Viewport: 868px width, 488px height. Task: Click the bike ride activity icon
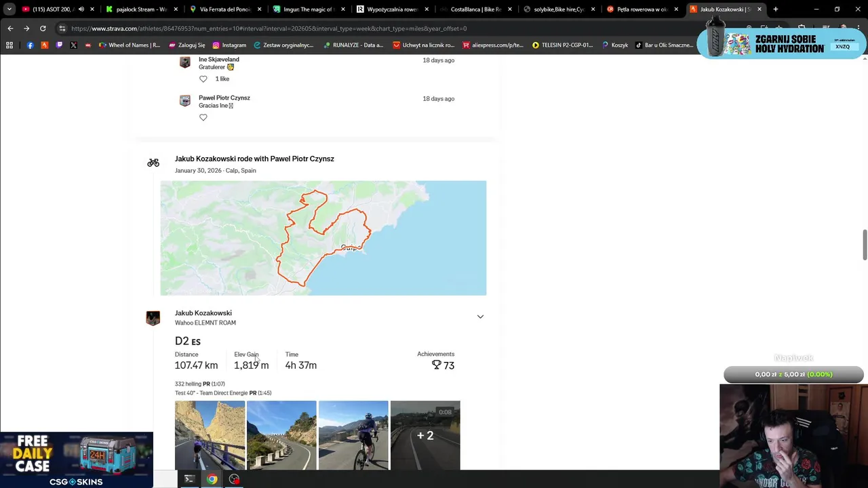point(153,163)
